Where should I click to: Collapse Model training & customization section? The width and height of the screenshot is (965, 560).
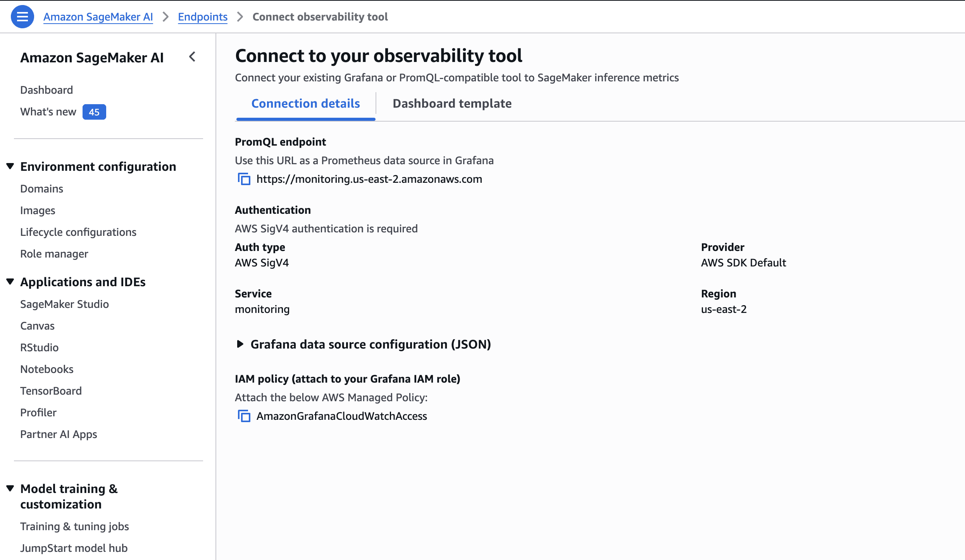[x=10, y=489]
